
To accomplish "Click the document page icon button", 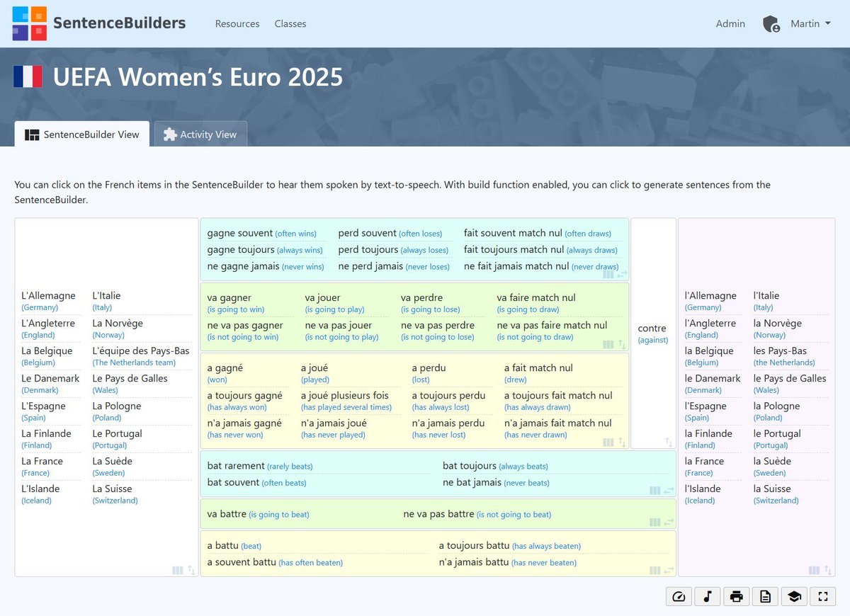I will pyautogui.click(x=765, y=597).
